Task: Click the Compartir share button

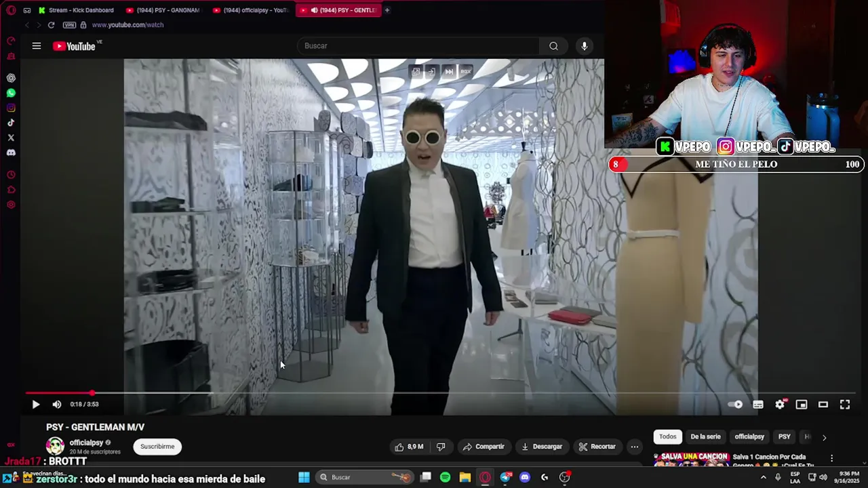Action: click(484, 447)
